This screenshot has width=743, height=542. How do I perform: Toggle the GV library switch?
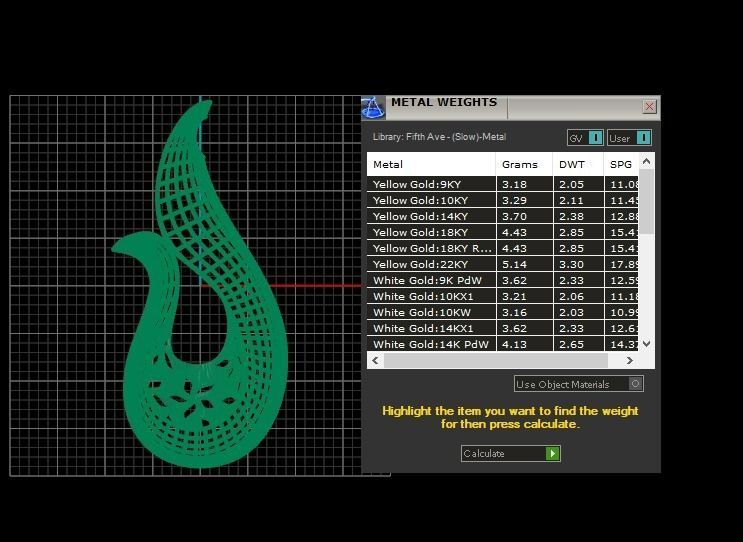(595, 138)
